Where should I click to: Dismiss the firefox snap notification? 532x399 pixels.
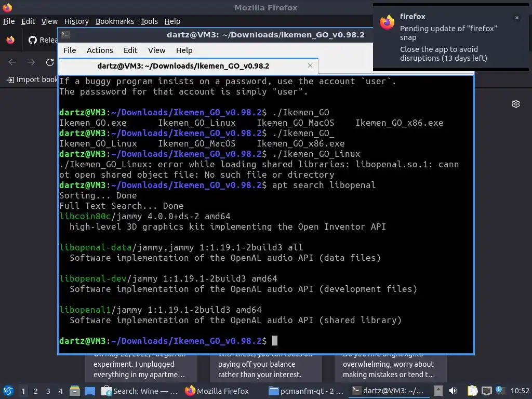(517, 18)
